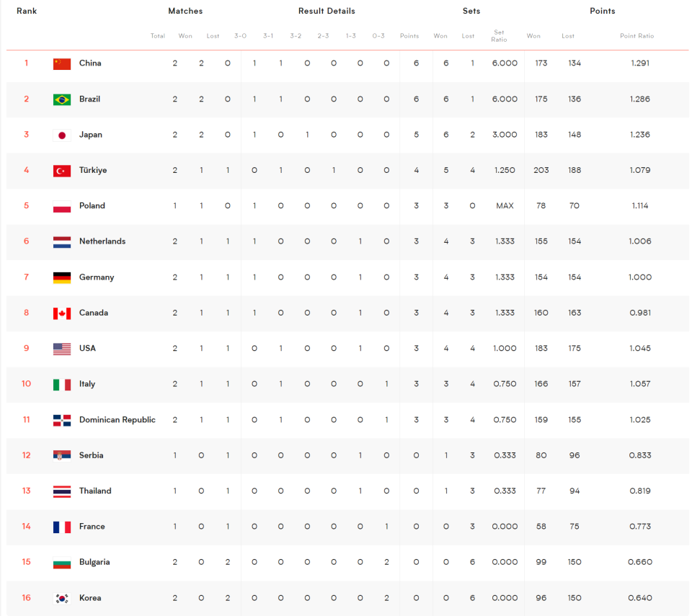Click the Result Details header
This screenshot has height=616, width=692.
pyautogui.click(x=327, y=11)
